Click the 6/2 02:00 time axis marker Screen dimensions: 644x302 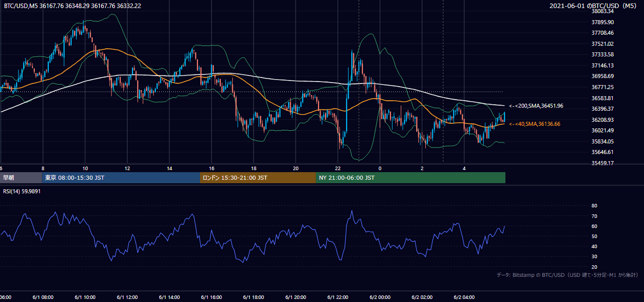[422, 297]
